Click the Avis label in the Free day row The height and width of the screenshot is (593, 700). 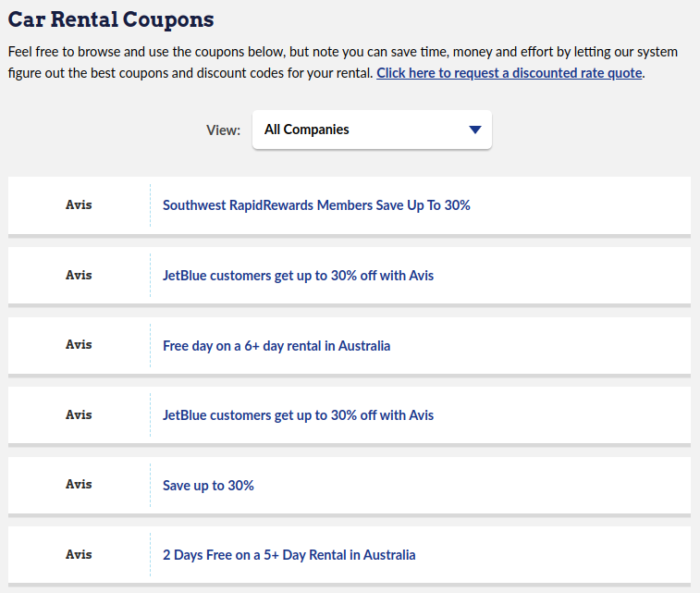[79, 344]
